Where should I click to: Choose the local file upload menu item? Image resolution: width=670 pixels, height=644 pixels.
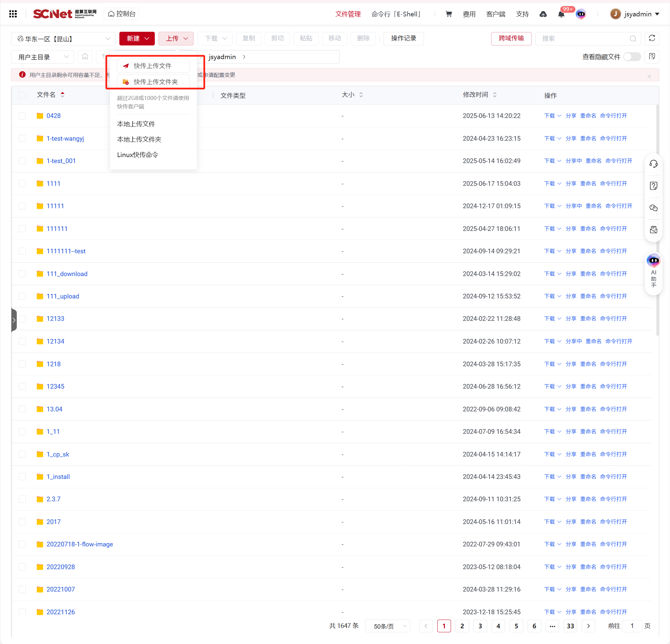pos(136,124)
